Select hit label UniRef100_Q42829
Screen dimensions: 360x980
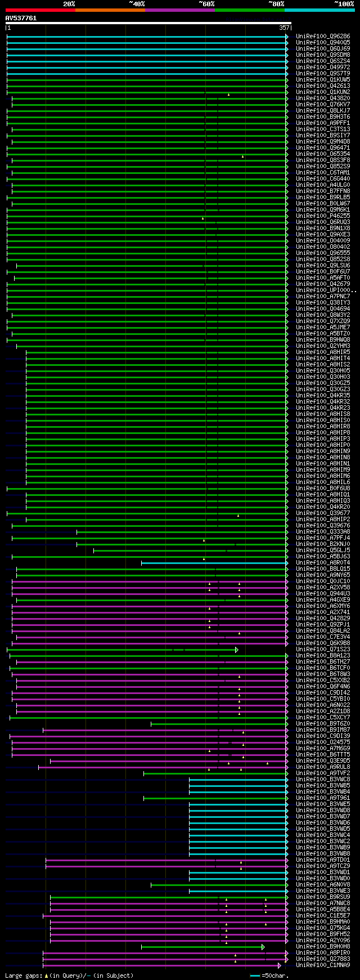[323, 619]
